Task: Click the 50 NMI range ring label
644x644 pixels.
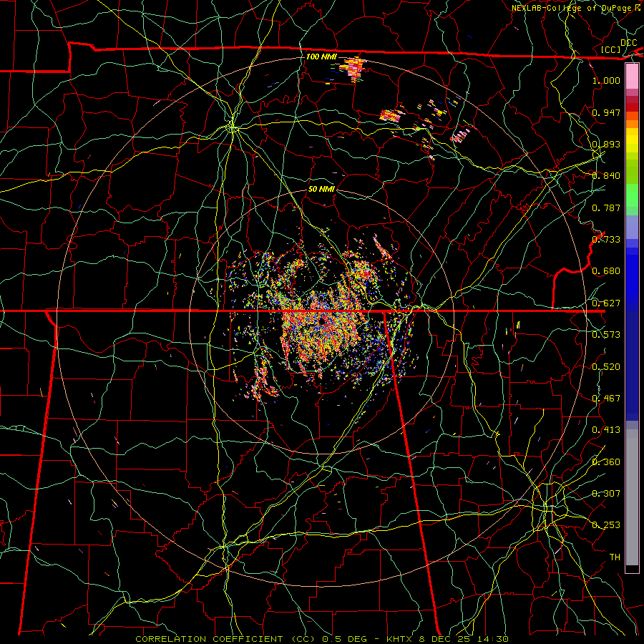Action: [321, 189]
